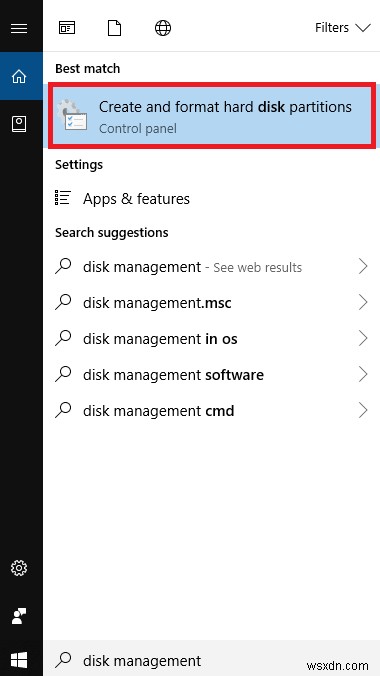Viewport: 380px width, 676px height.
Task: Filter results by Apps icon
Action: pos(67,28)
